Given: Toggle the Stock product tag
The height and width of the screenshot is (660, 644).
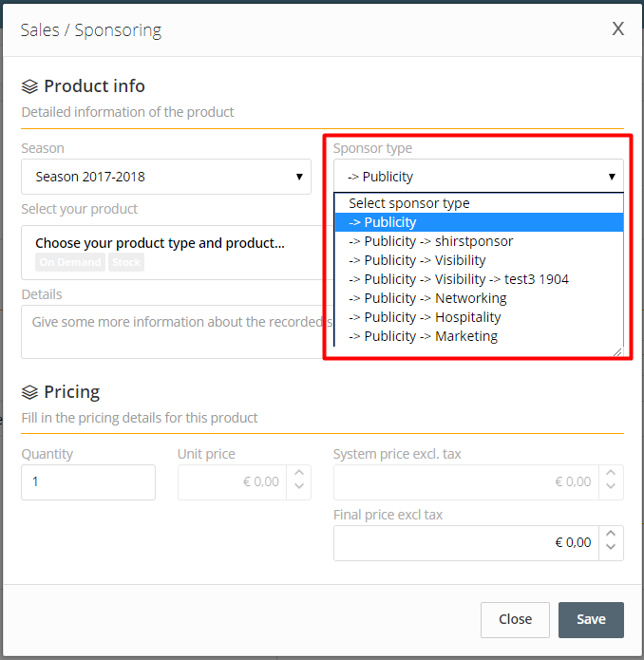Looking at the screenshot, I should [x=126, y=262].
